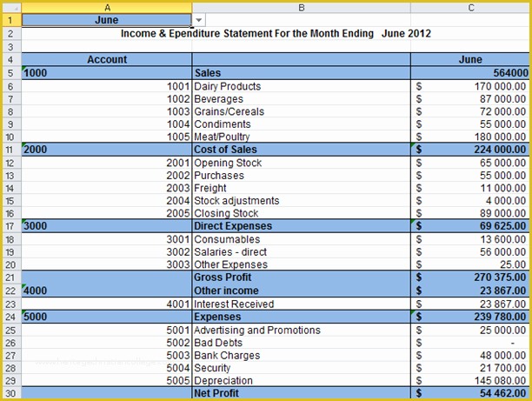Click the Grains/Cereals cell
The image size is (532, 401).
click(302, 111)
